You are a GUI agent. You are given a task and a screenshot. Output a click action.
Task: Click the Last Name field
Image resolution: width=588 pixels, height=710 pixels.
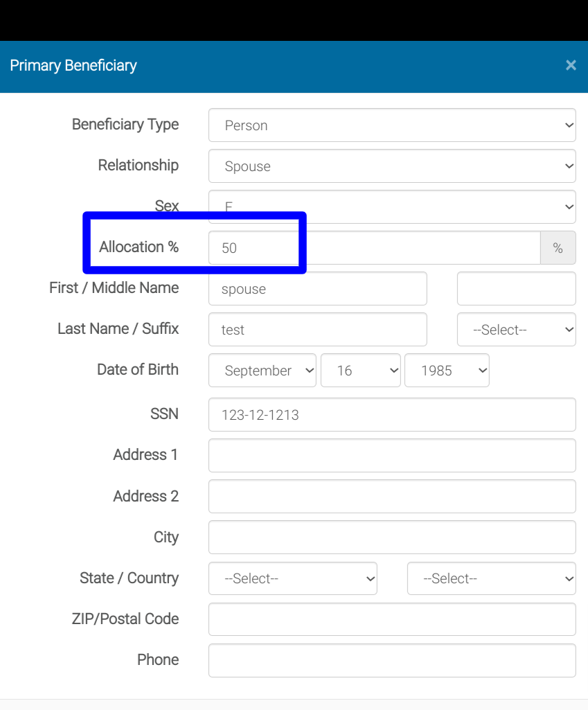point(317,330)
